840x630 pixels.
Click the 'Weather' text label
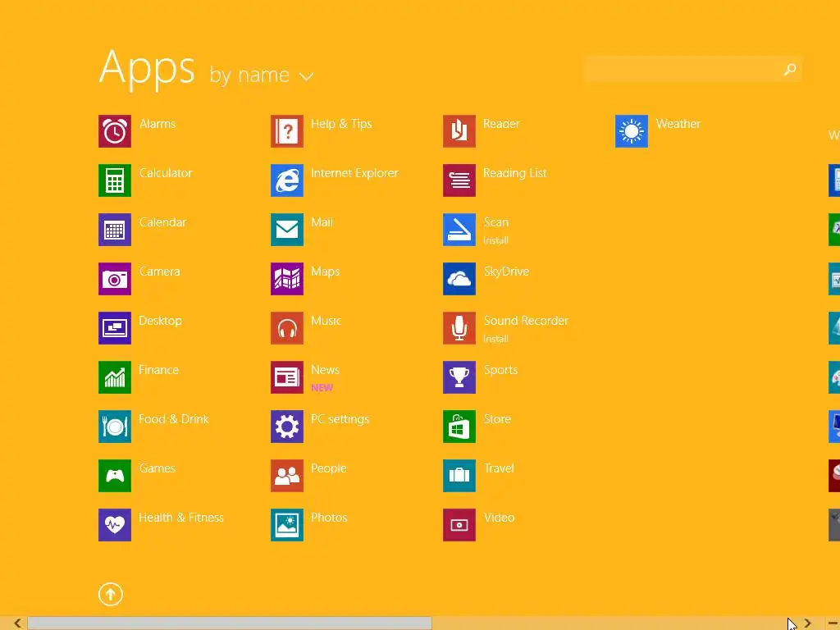click(678, 124)
